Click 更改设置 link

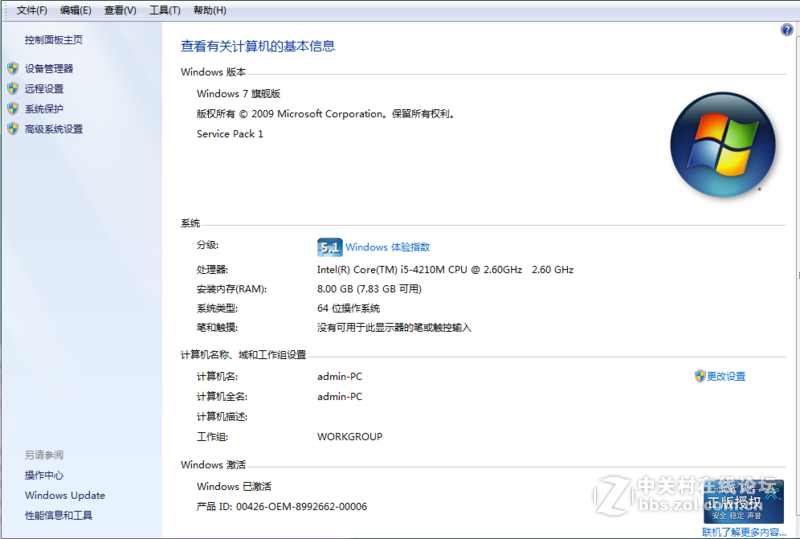[x=726, y=377]
